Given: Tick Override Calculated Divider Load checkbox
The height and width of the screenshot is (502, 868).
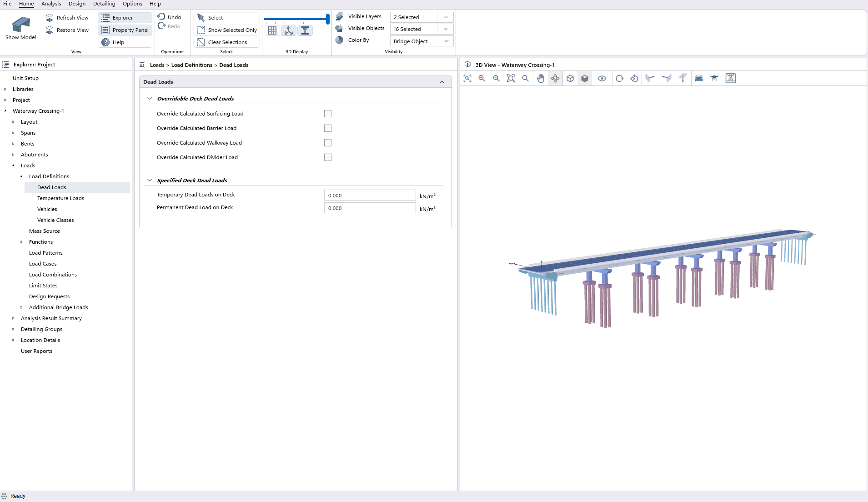Looking at the screenshot, I should point(328,157).
